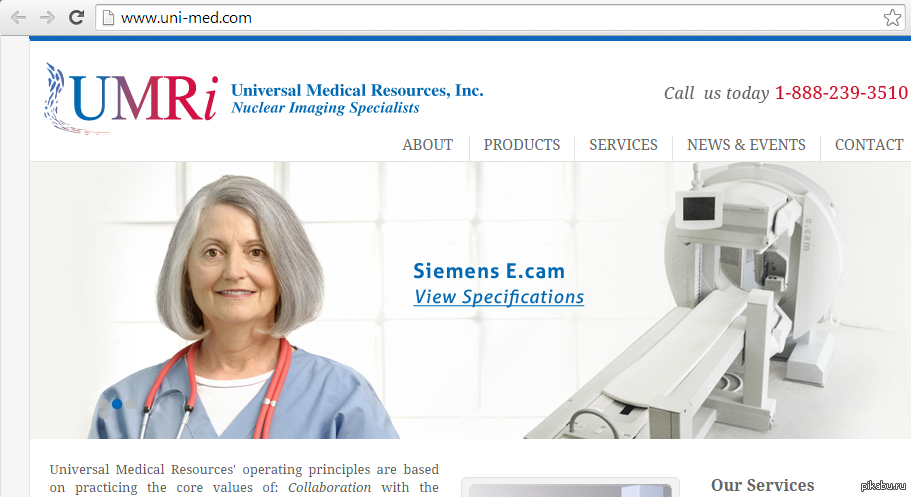Click the Universal Medical Resources, Inc. title

tap(357, 90)
